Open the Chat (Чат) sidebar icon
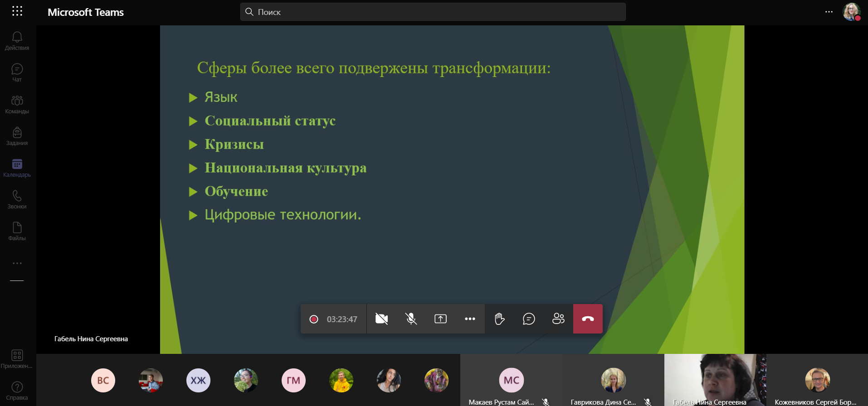 point(17,72)
